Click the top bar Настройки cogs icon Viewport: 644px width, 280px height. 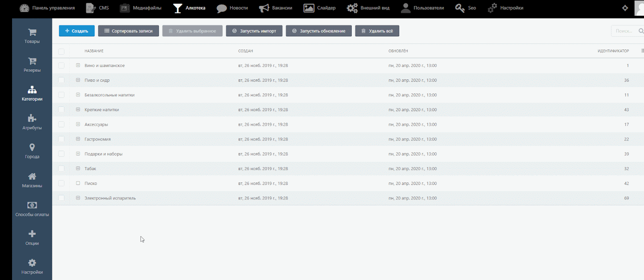click(492, 8)
